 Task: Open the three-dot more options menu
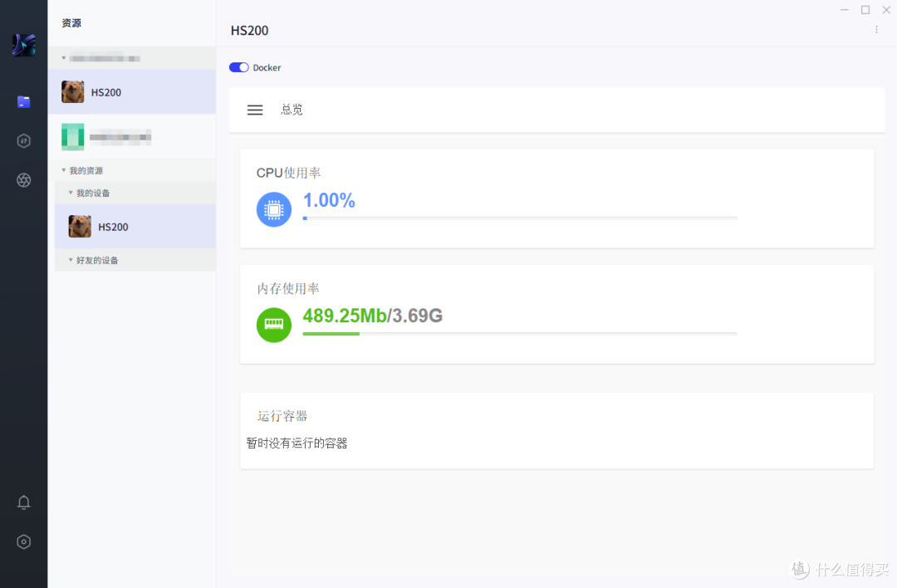coord(876,29)
